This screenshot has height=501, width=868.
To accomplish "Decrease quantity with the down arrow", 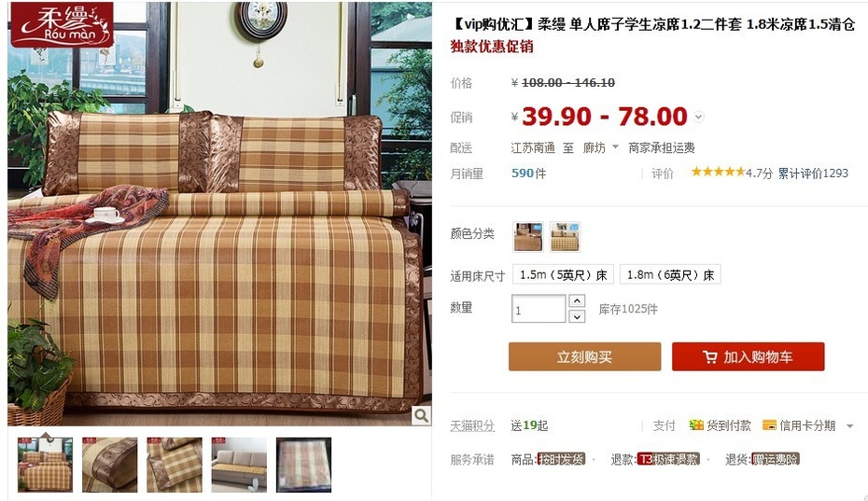I will 577,316.
